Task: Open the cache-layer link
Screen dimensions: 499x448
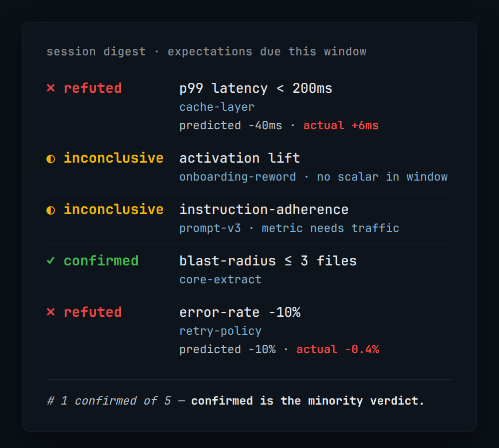Action: (x=217, y=107)
